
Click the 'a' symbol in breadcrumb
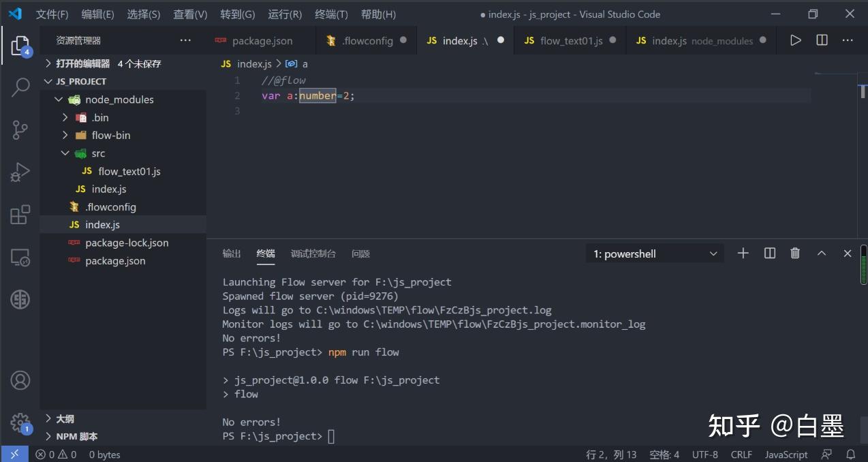coord(297,63)
